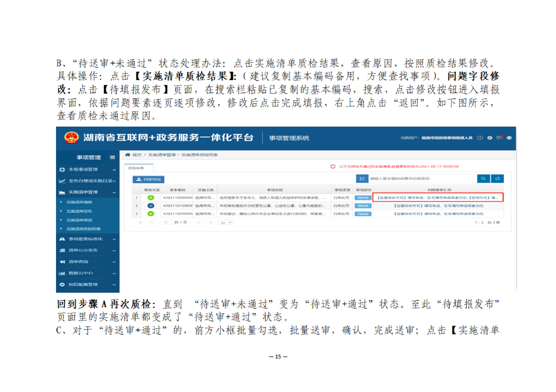Screen dimensions: 556x392
Task: Click the 待送审 status in the first row
Action: [363, 198]
